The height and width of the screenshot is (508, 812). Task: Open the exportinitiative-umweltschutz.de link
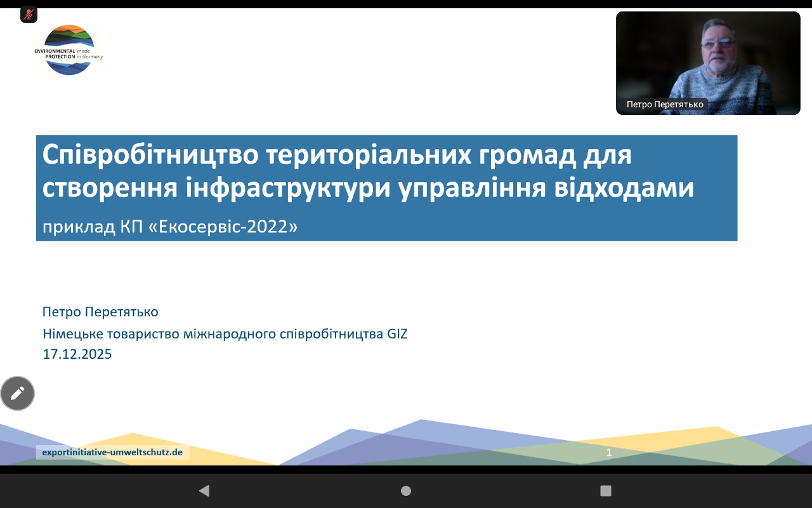(x=112, y=452)
